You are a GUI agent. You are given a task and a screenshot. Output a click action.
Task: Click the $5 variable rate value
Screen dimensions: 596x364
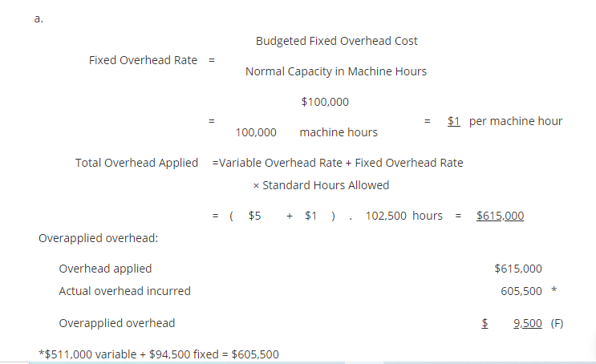click(255, 216)
